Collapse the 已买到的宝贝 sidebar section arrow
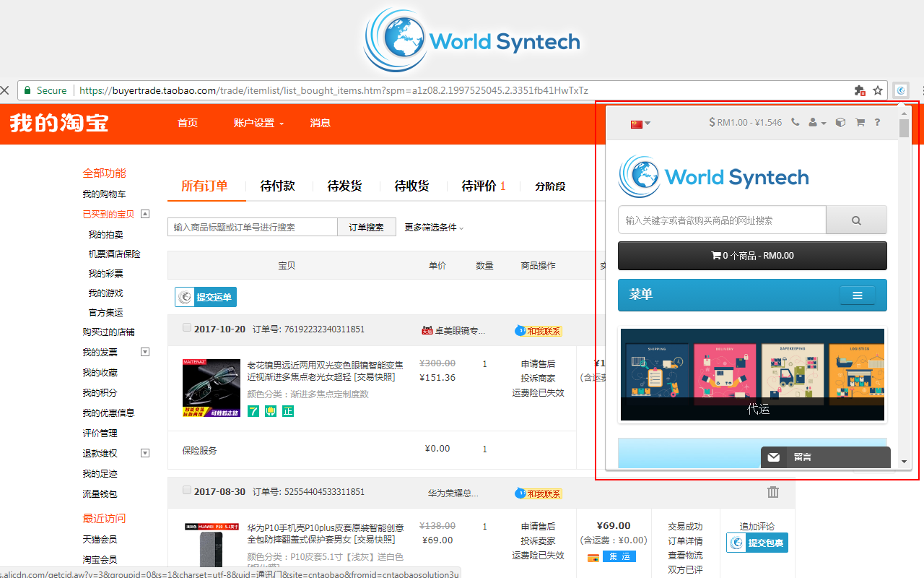This screenshot has width=924, height=578. (145, 214)
